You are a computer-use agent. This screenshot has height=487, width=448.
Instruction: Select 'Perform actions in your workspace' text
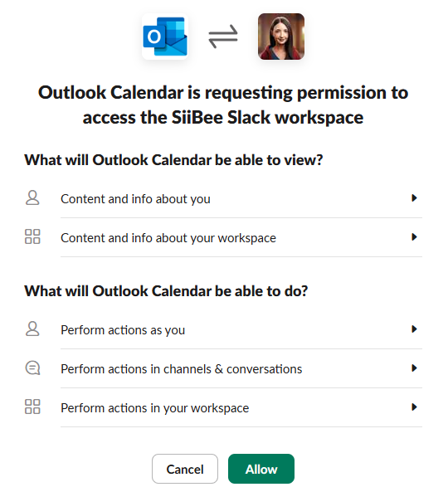(x=155, y=408)
